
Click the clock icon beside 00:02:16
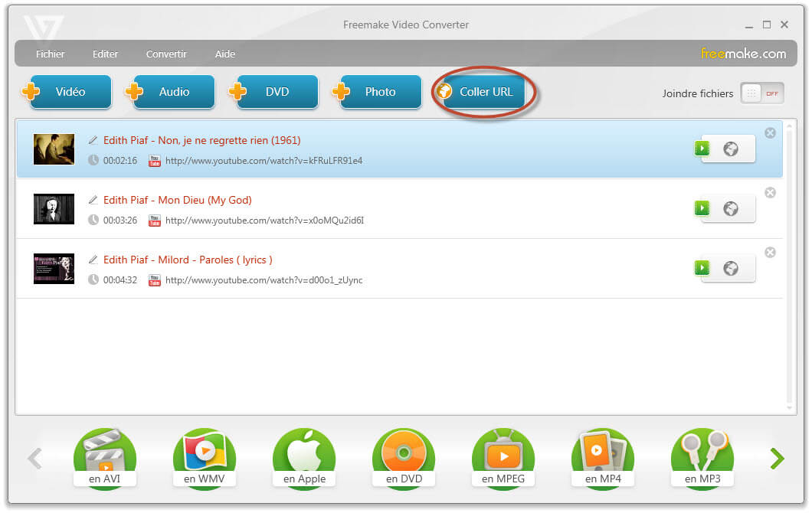(x=93, y=161)
